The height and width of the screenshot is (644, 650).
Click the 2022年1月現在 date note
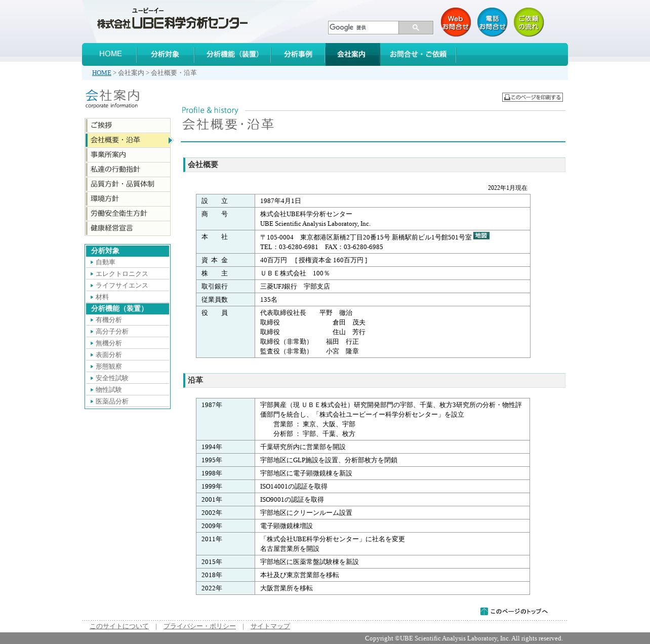[508, 188]
